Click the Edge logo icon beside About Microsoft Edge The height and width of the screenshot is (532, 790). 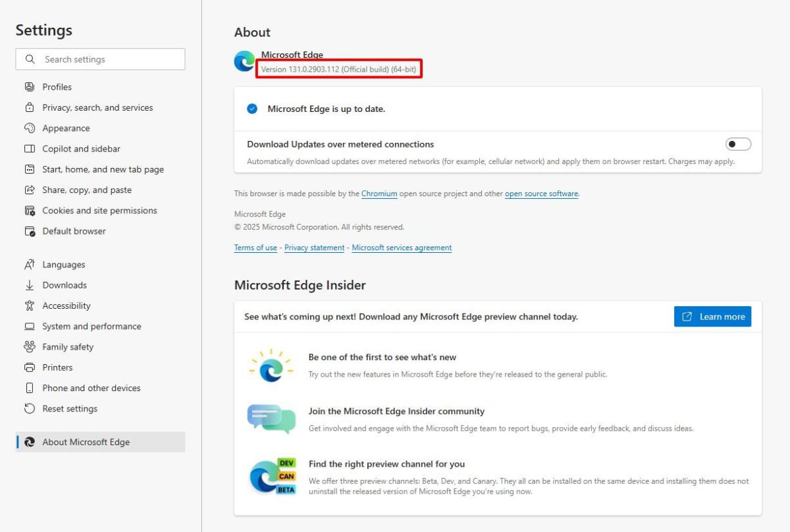click(29, 442)
